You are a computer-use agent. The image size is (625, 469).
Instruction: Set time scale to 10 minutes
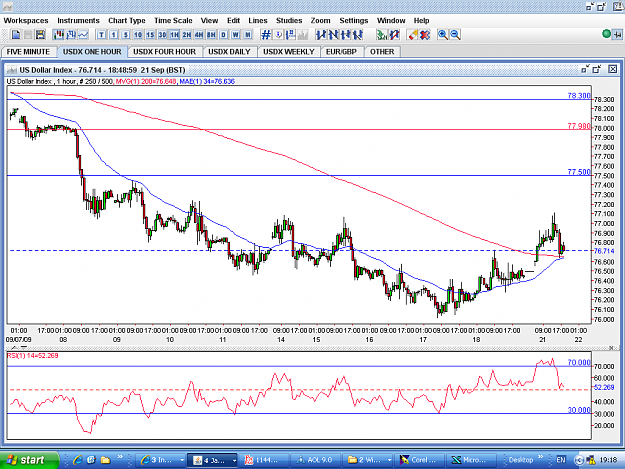138,35
